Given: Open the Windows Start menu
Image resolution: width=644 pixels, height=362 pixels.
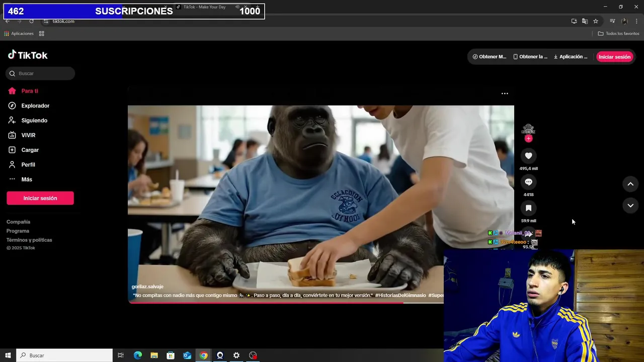Looking at the screenshot, I should 8,355.
